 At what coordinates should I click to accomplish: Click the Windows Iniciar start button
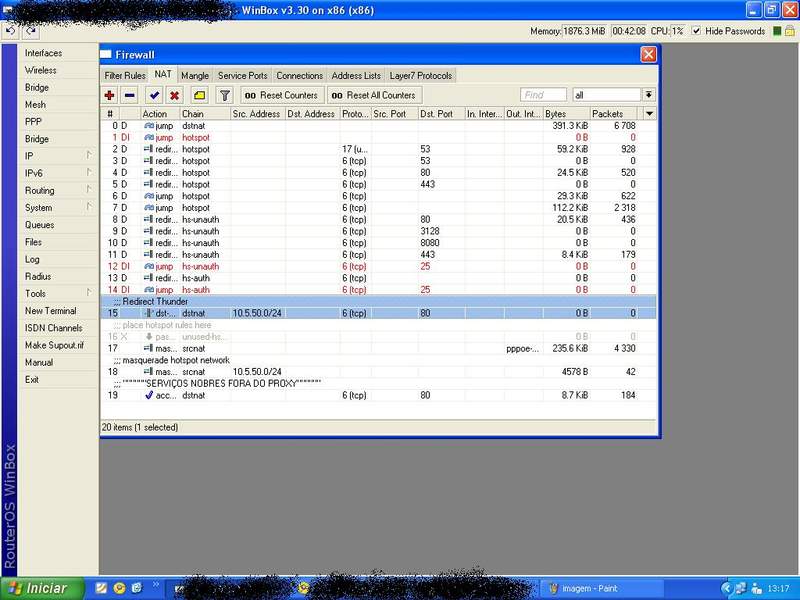40,588
